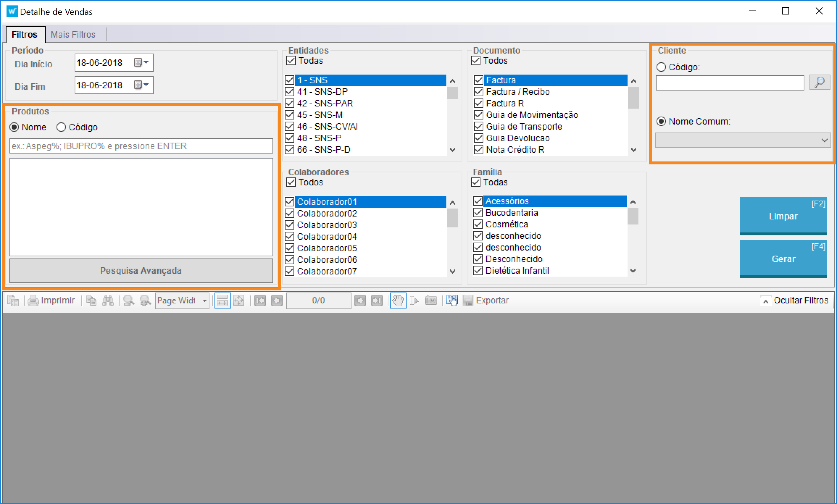The image size is (837, 504).
Task: Select the Produtos Nome radio button
Action: pos(14,127)
